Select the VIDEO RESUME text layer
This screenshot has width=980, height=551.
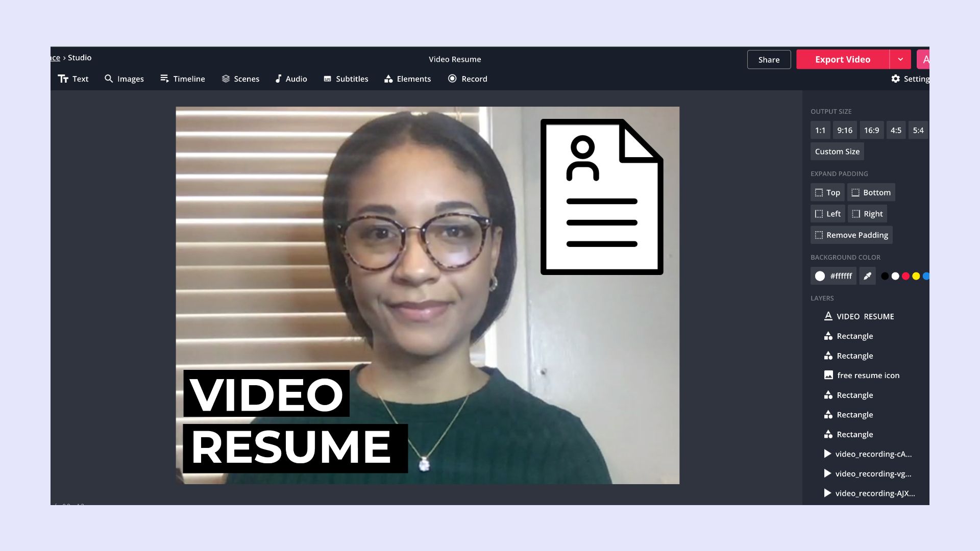[x=865, y=316]
